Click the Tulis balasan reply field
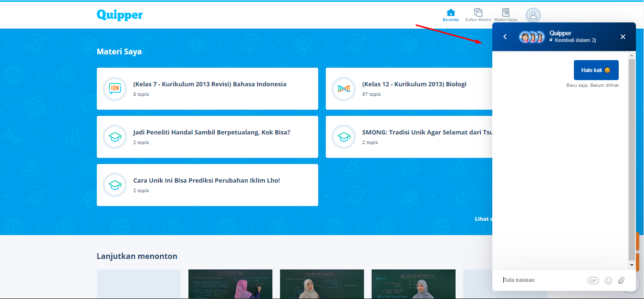 [x=541, y=280]
